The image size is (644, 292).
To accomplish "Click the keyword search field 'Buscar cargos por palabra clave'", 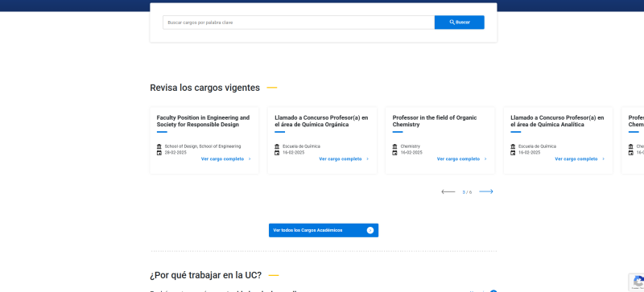I will click(299, 23).
